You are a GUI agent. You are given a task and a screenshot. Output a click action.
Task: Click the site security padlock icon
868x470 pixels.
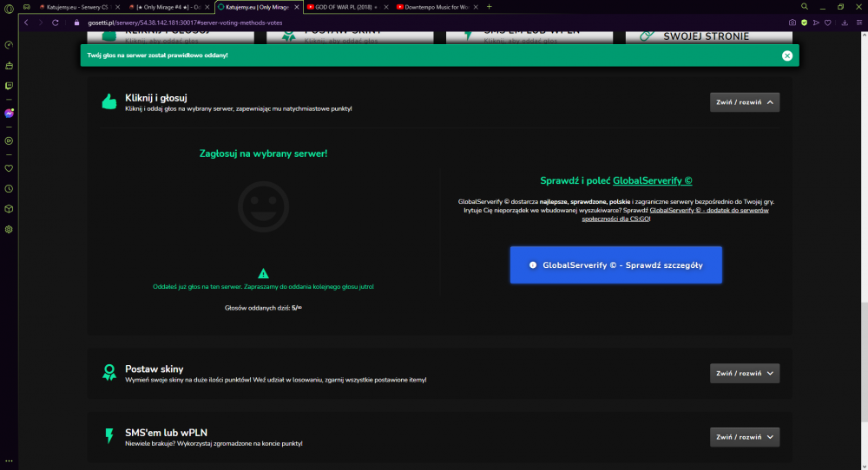click(x=77, y=23)
